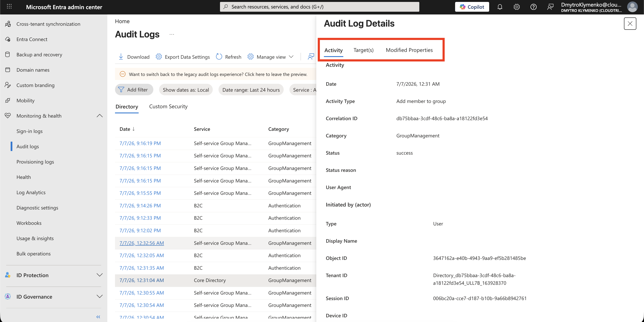This screenshot has height=322, width=644.
Task: Open Sign-in logs
Action: tap(30, 131)
